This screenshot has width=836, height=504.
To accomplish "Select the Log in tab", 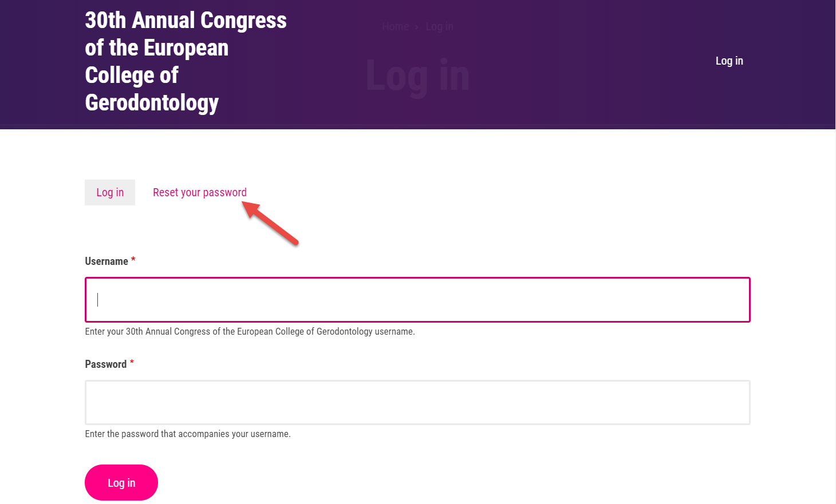I will (x=110, y=193).
